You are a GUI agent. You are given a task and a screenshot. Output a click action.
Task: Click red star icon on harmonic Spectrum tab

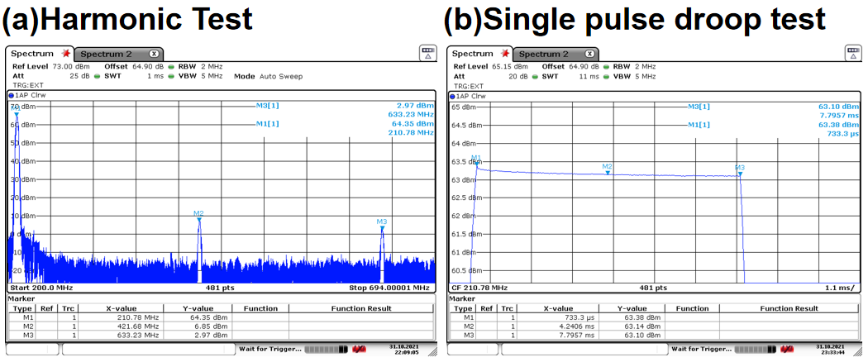66,54
